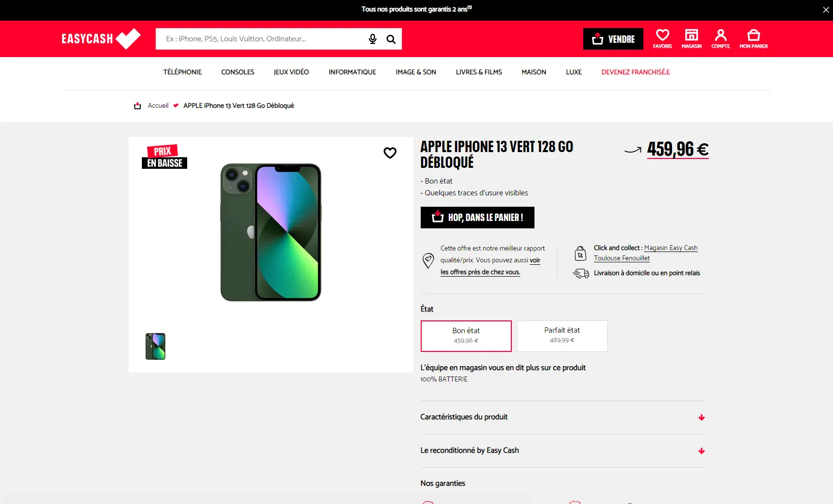This screenshot has width=833, height=504.
Task: Open MON PANIER cart icon
Action: pos(753,39)
